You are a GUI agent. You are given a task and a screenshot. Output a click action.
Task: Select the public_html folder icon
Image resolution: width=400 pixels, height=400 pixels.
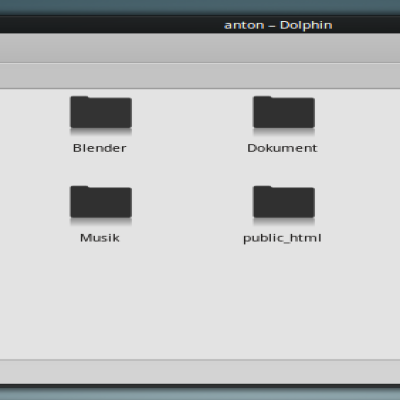coord(284,202)
